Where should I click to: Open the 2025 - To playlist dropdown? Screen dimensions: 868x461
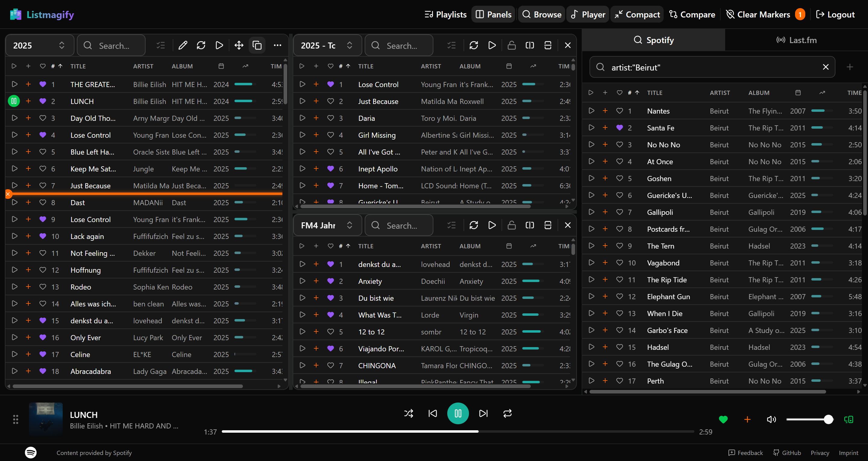click(349, 45)
